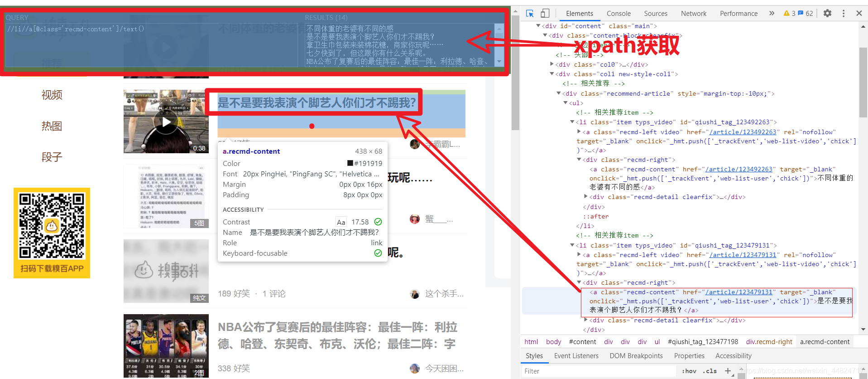
Task: Open the Accessibility tab
Action: [x=733, y=356]
